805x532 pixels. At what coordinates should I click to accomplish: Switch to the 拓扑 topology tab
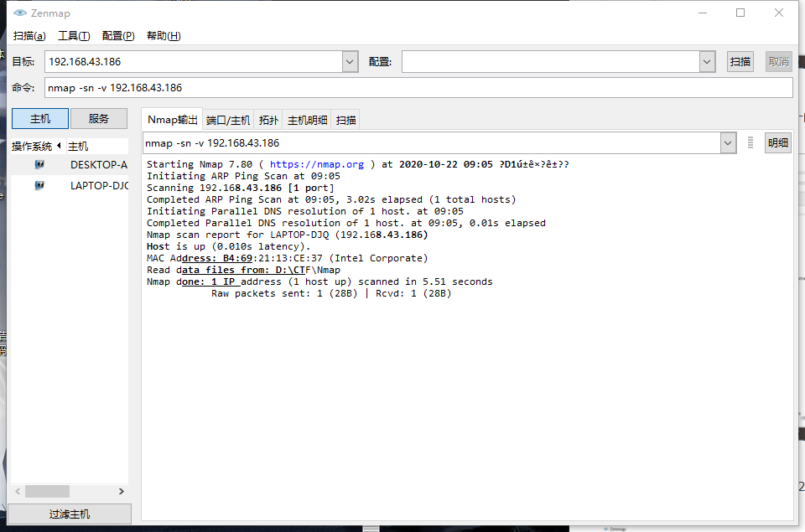(268, 120)
